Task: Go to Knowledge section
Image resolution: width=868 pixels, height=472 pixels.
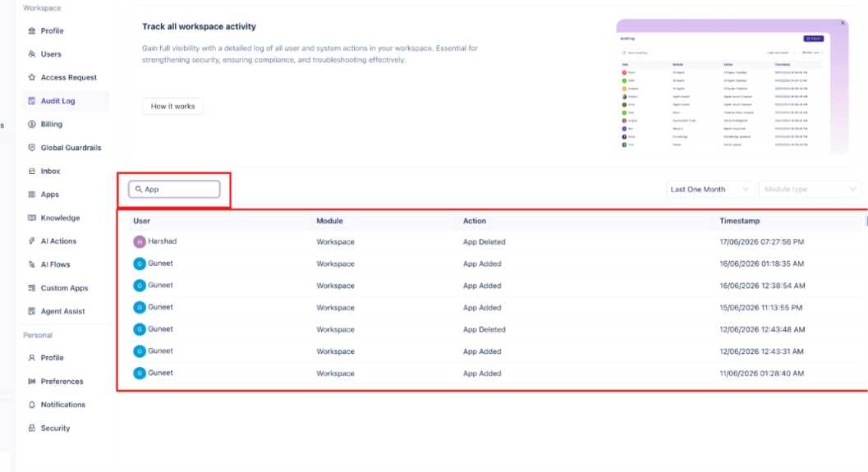Action: 66,218
